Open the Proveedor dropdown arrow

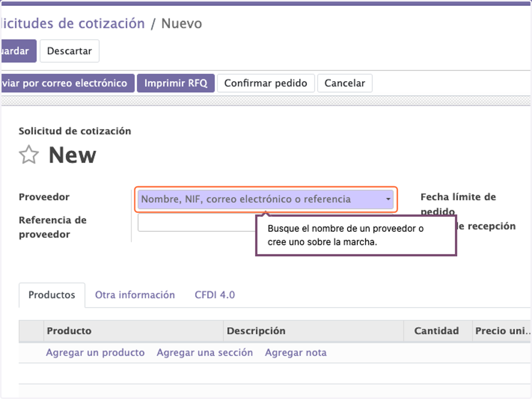pos(388,199)
